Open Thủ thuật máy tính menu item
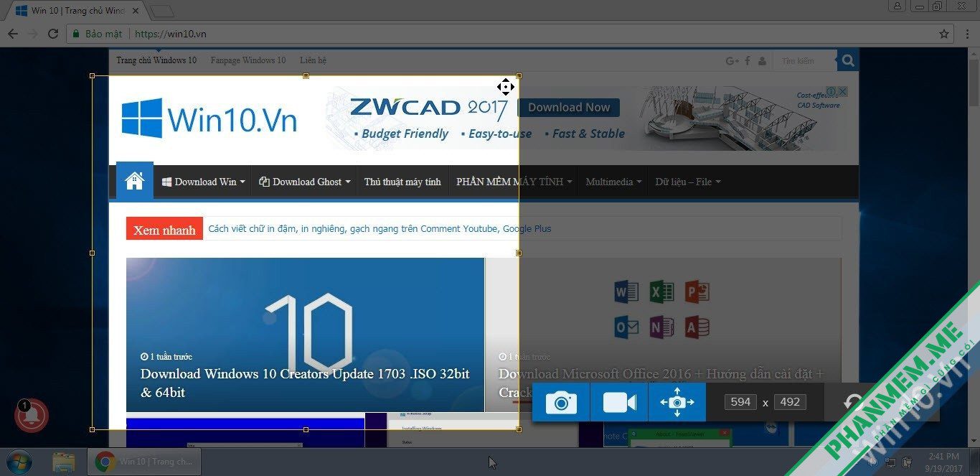The image size is (980, 476). tap(402, 182)
